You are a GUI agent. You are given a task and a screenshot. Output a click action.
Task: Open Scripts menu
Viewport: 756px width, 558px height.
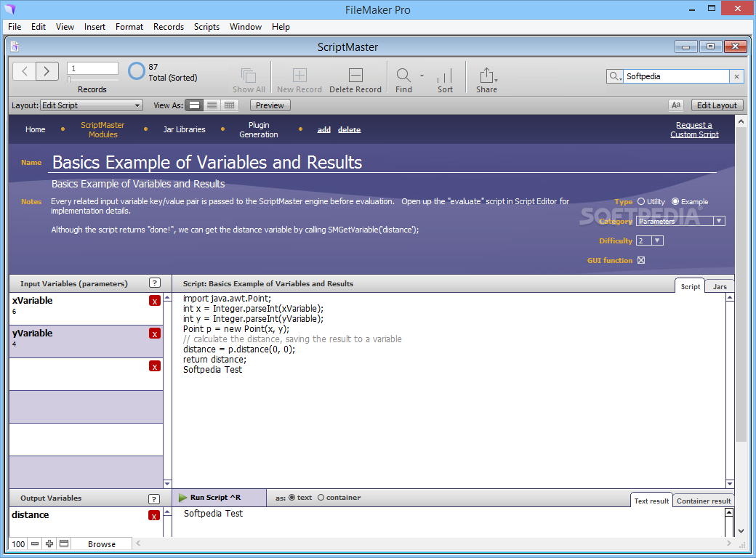coord(206,26)
